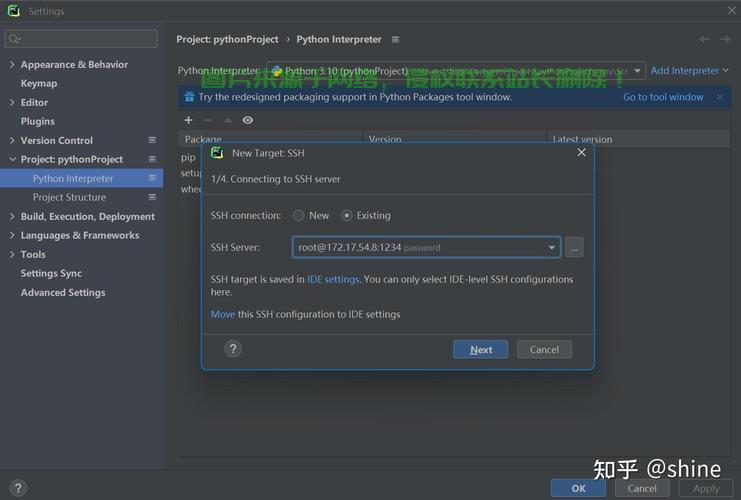Viewport: 741px width, 500px height.
Task: Click Cancel in the Settings window
Action: click(642, 489)
